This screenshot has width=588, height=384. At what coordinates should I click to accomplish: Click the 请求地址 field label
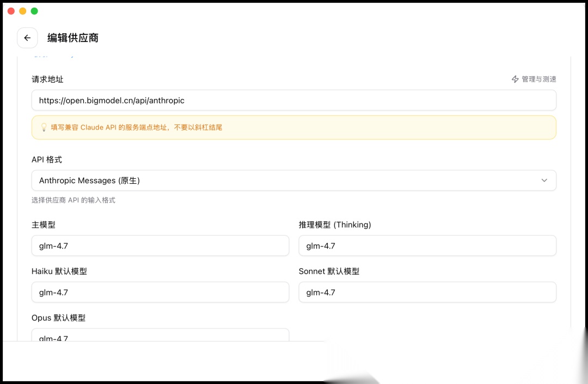pyautogui.click(x=47, y=79)
